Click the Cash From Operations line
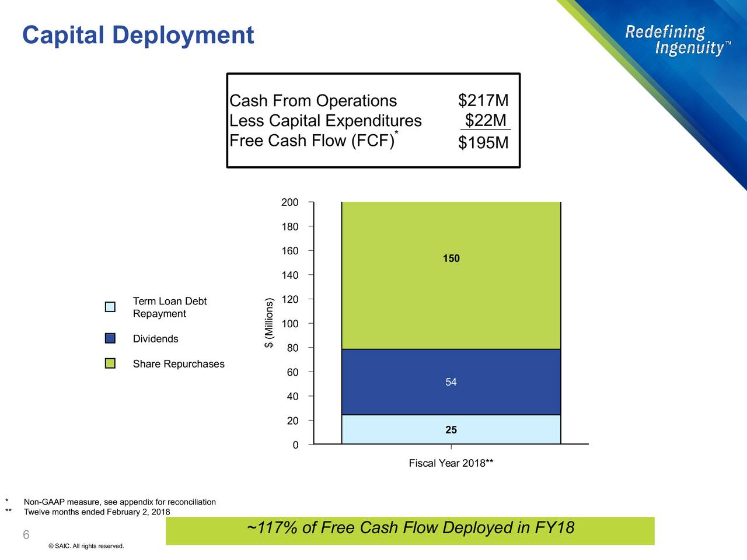Screen dimensions: 747x560 point(313,101)
